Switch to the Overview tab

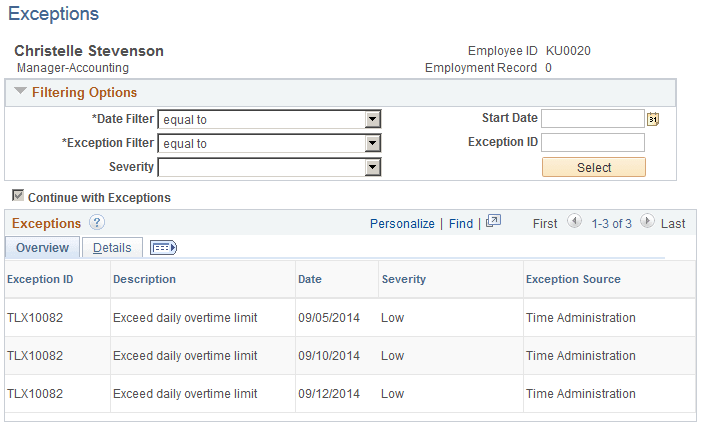click(x=42, y=247)
